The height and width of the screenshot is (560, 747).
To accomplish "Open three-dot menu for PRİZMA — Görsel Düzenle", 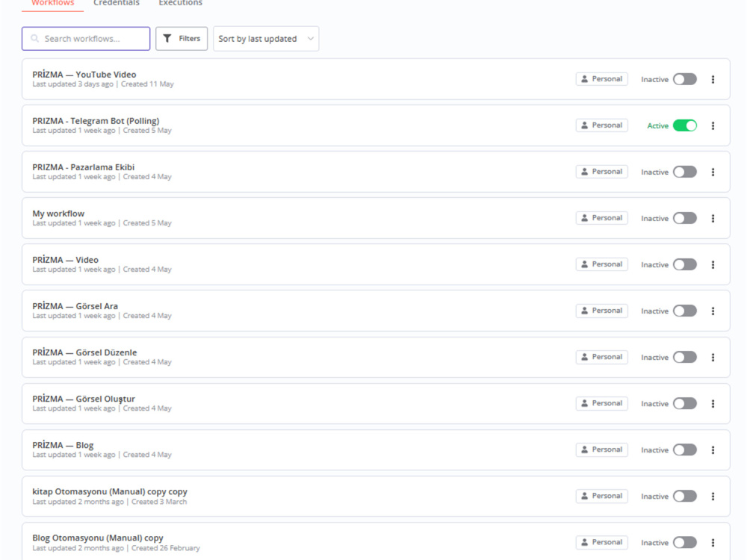I will point(713,357).
